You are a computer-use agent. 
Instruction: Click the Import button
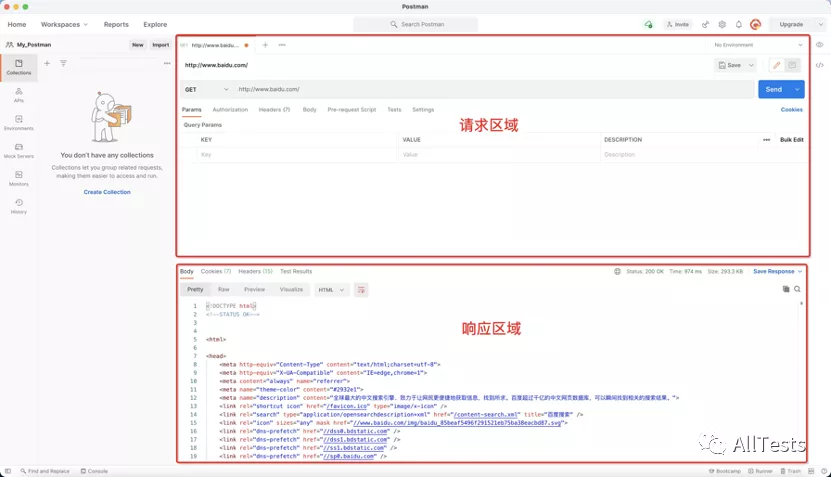coord(160,45)
